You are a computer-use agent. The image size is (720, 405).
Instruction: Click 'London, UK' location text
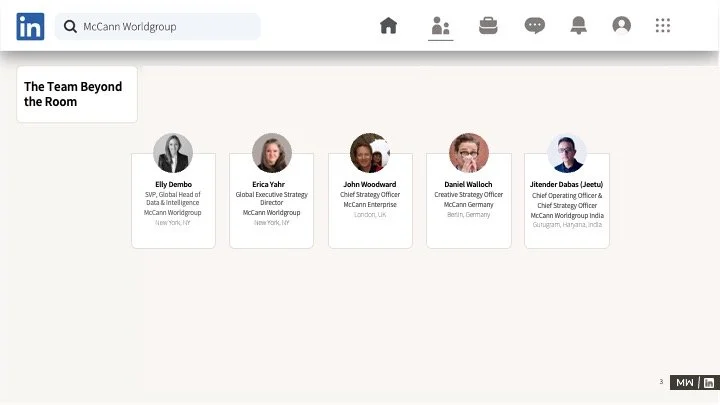click(370, 214)
